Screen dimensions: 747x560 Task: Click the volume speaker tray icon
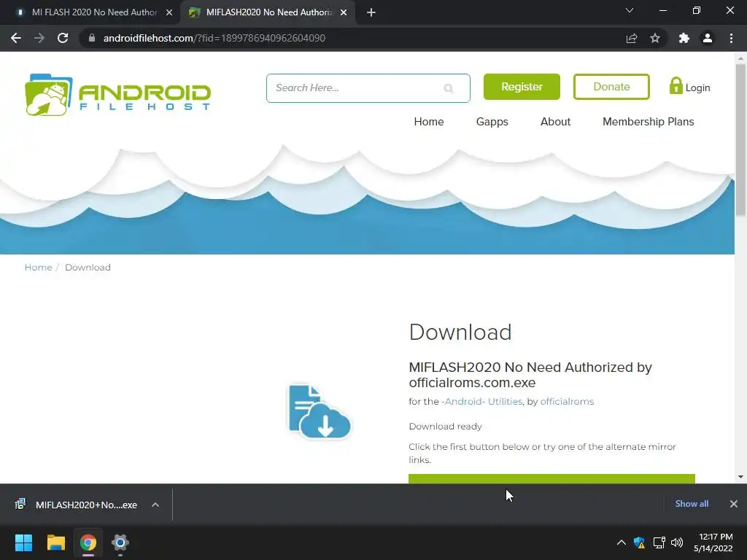click(677, 542)
